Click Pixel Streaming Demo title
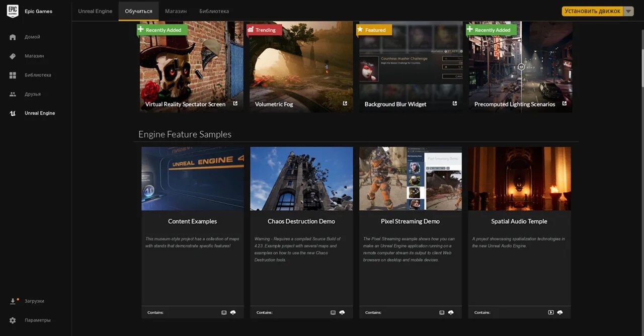The image size is (644, 336). pos(411,221)
